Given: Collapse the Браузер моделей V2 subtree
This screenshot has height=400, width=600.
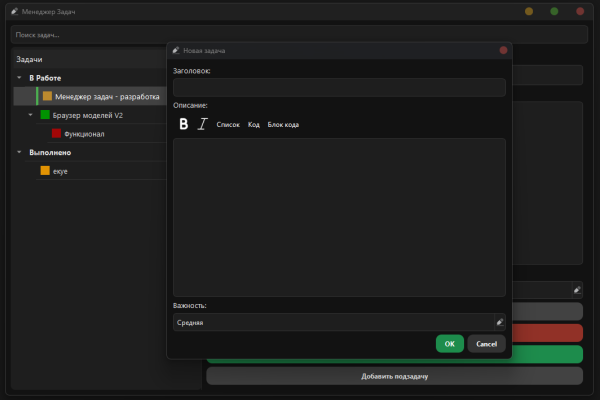Looking at the screenshot, I should [31, 115].
